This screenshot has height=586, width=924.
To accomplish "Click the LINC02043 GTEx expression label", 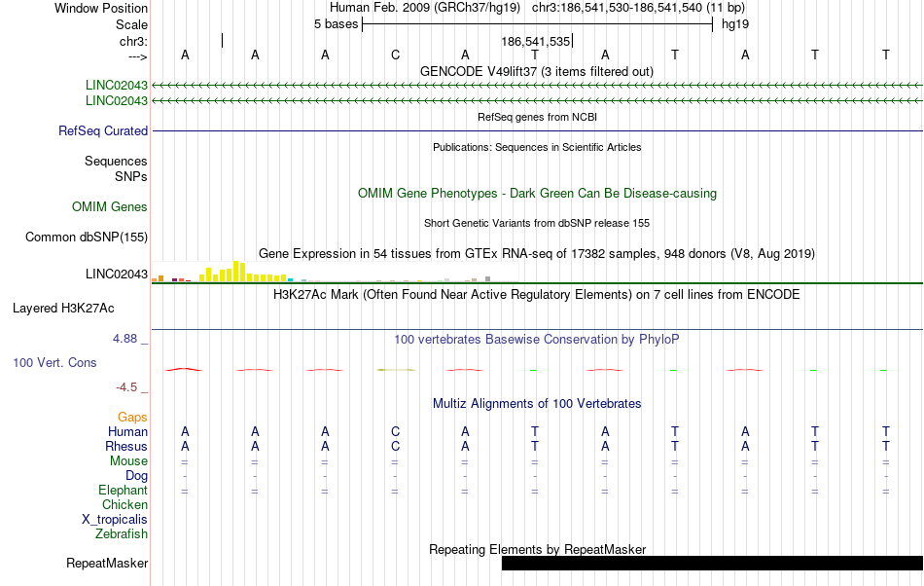I will click(117, 275).
